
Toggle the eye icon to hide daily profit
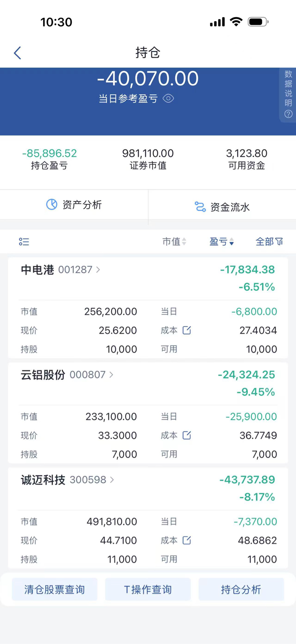[168, 99]
